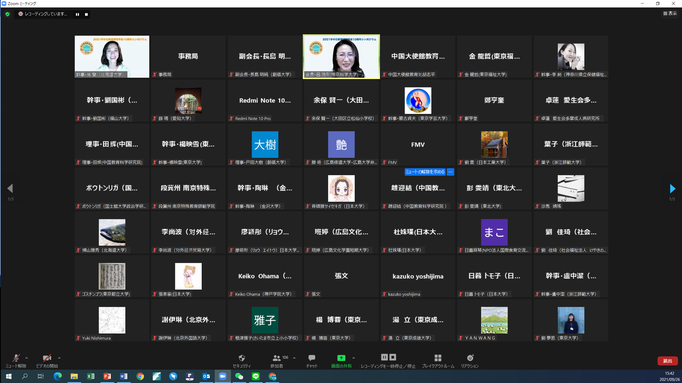Expand audio options arrow beside mute
Image resolution: width=682 pixels, height=383 pixels.
coord(27,358)
